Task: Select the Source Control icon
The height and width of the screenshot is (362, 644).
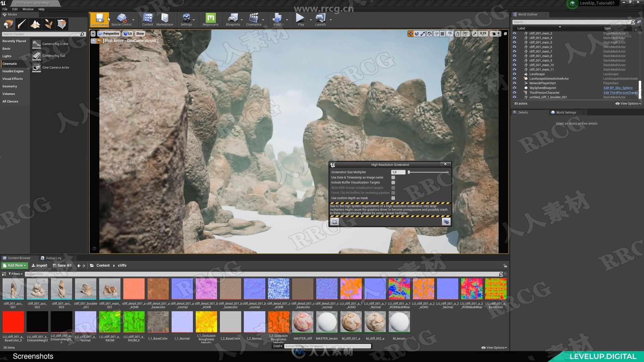Action: 121,19
